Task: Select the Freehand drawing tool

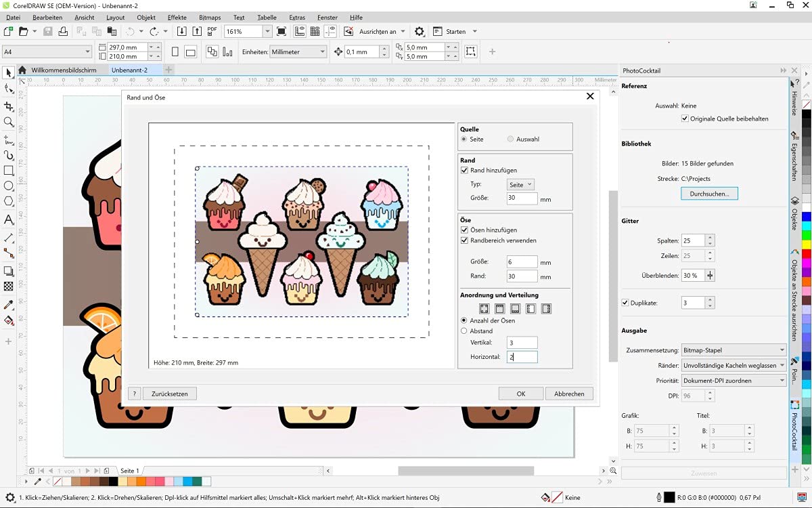Action: 9,140
